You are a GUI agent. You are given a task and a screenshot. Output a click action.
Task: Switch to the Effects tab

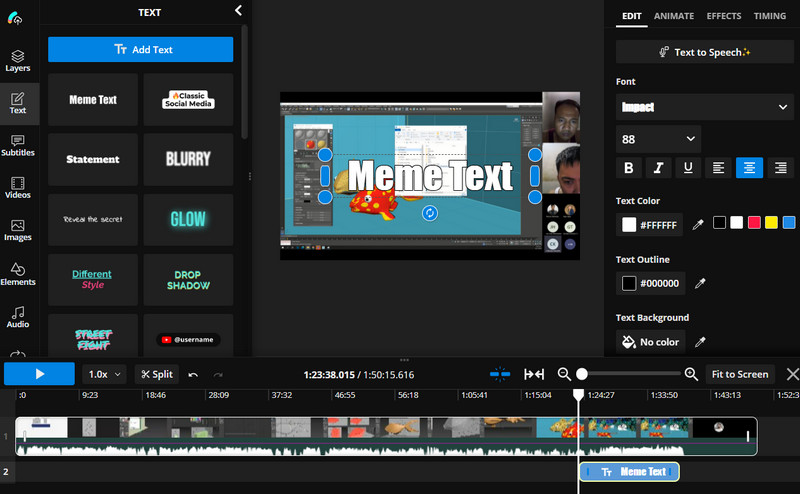pyautogui.click(x=724, y=16)
